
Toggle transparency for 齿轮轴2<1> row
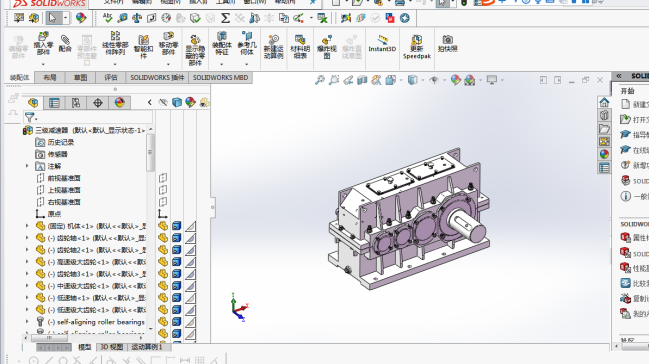coord(190,250)
